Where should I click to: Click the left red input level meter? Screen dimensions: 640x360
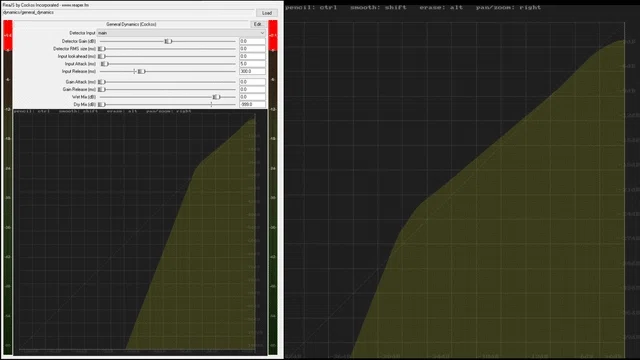(x=8, y=187)
